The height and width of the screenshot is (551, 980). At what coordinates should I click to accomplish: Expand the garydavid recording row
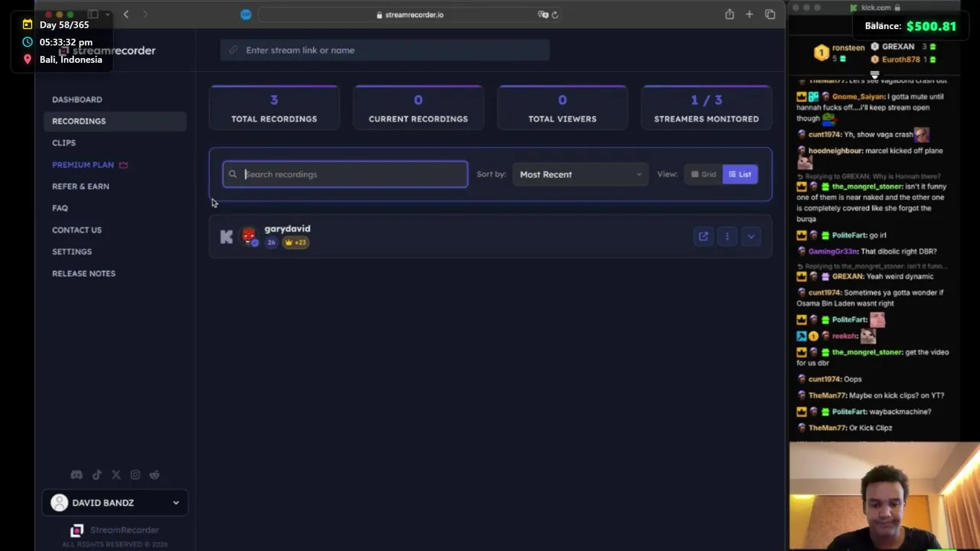[x=751, y=236]
